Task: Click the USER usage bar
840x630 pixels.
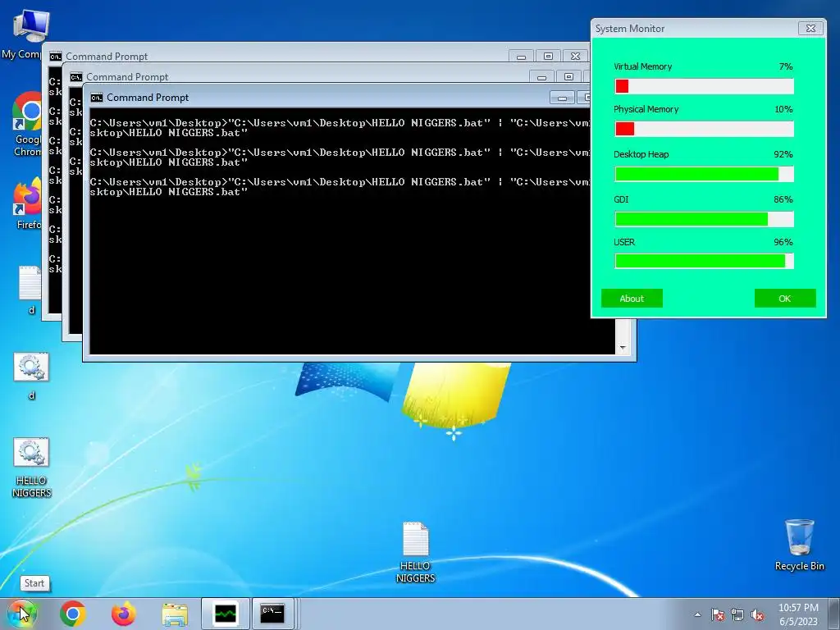Action: tap(704, 261)
